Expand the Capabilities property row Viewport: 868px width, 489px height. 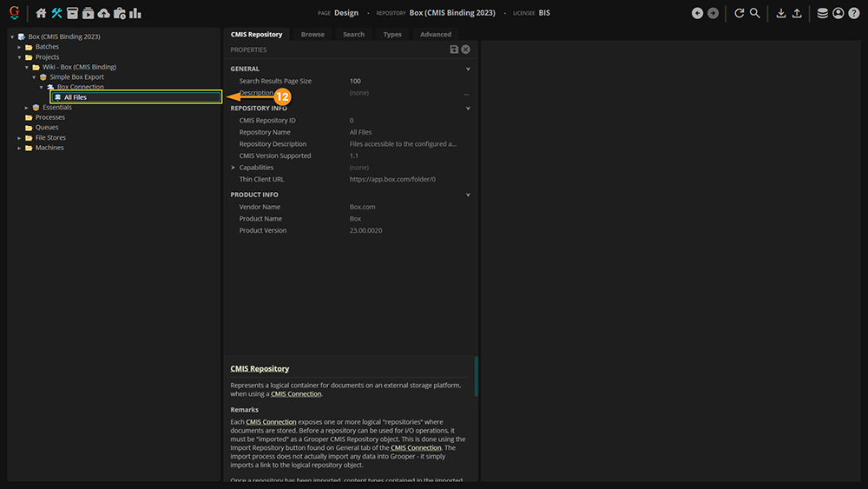tap(233, 168)
